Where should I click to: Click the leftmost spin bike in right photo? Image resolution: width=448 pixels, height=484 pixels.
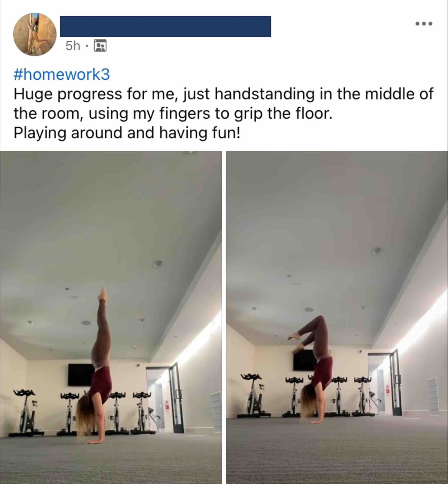[254, 395]
